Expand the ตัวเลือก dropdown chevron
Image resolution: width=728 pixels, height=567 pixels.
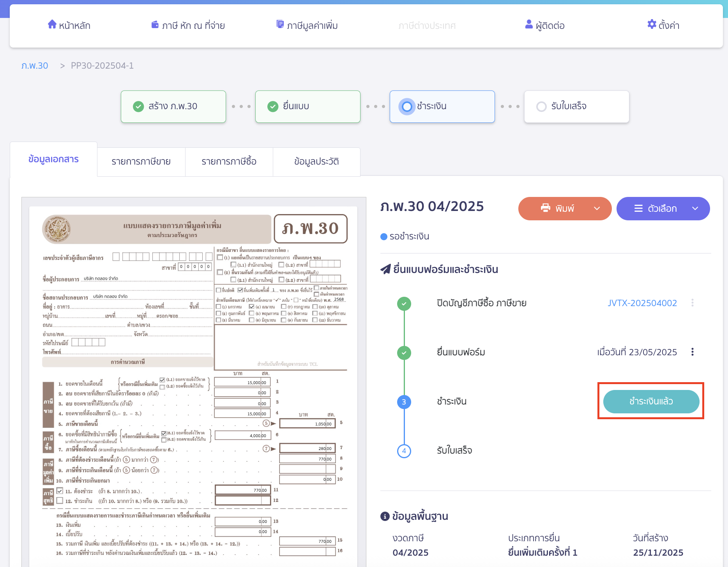pos(695,209)
